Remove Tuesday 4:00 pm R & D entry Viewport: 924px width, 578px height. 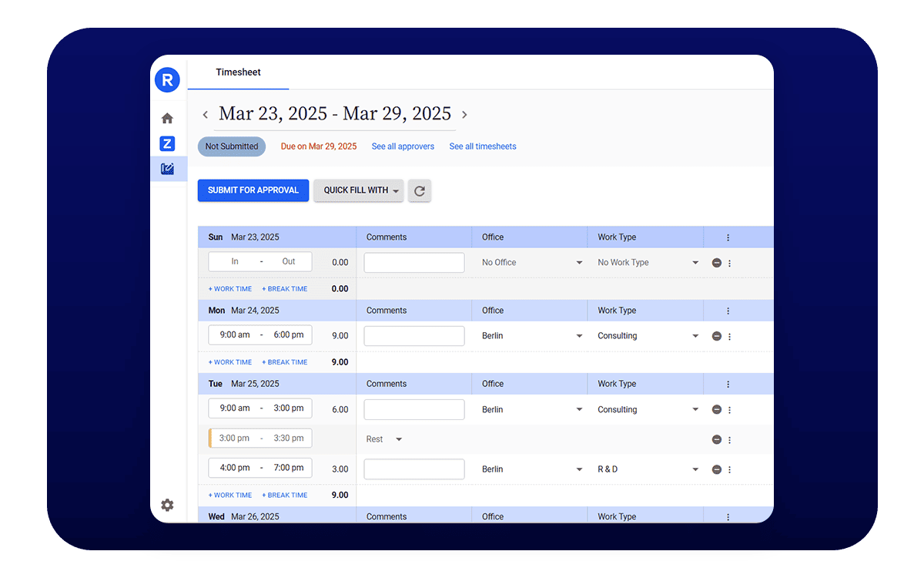pos(717,469)
